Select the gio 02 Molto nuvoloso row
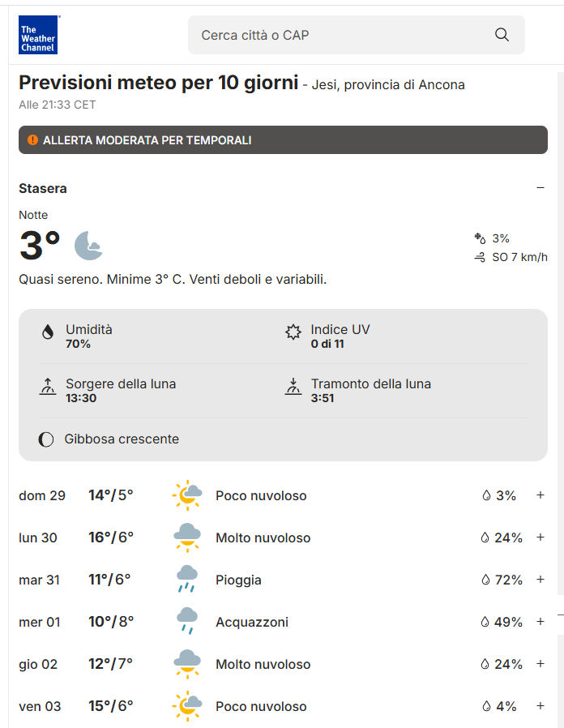Screen dimensions: 564x728 [x=263, y=664]
